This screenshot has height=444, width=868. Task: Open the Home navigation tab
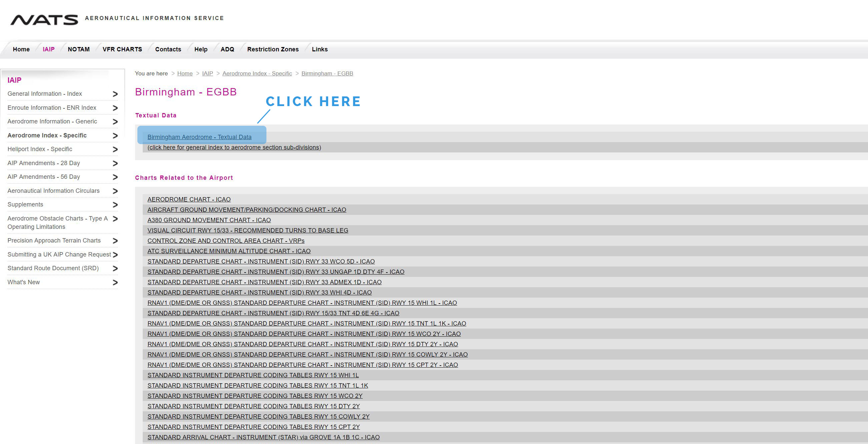pyautogui.click(x=21, y=49)
